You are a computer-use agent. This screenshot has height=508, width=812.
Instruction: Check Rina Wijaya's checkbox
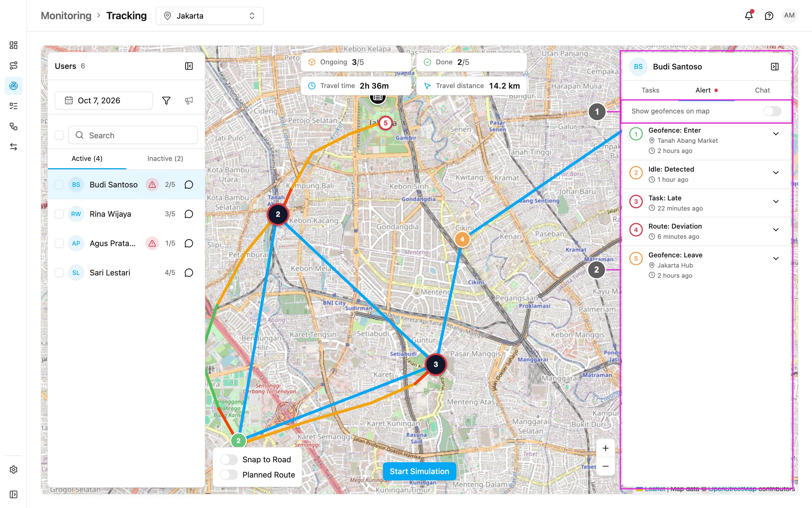pos(59,214)
